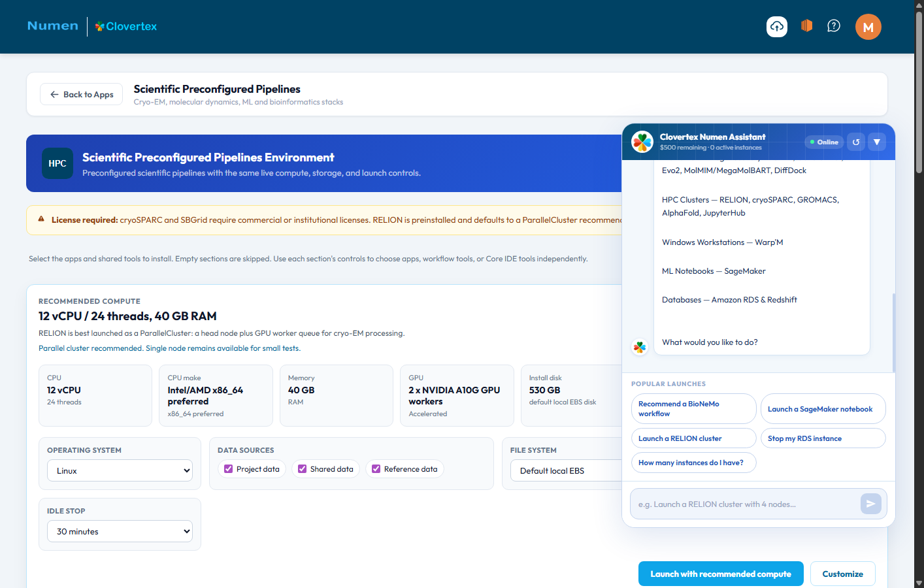924x588 pixels.
Task: Click the license warning triangle icon
Action: pyautogui.click(x=41, y=219)
